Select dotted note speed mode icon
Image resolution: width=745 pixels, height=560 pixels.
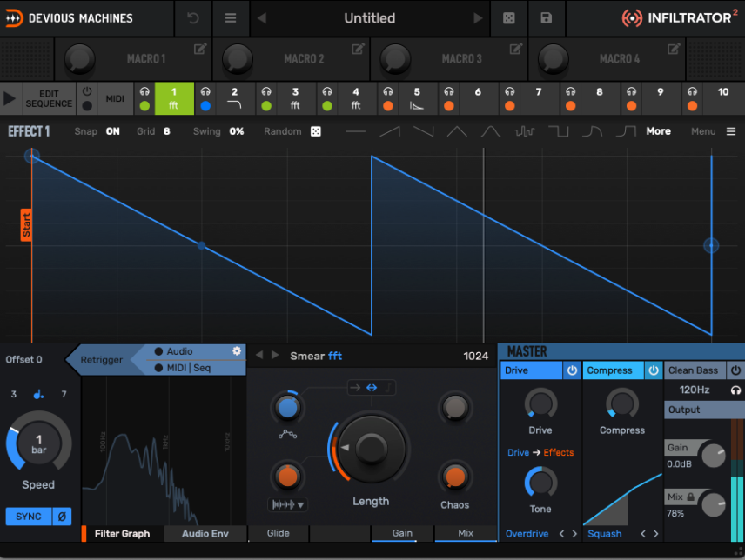[x=38, y=394]
